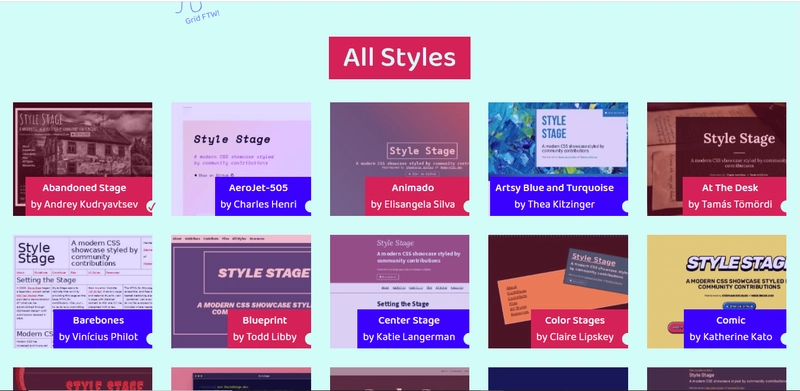The height and width of the screenshot is (391, 800).
Task: Select Color Stages by Claire Lipskey
Action: pyautogui.click(x=575, y=329)
